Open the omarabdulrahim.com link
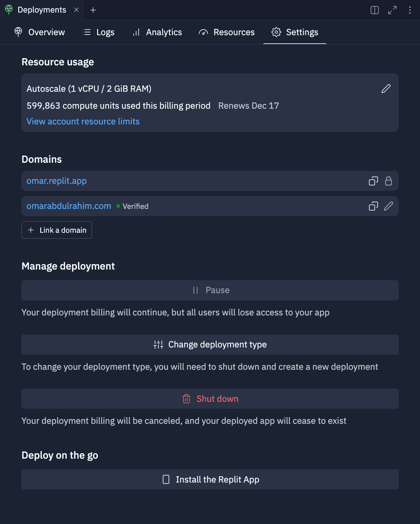This screenshot has width=420, height=524. point(69,206)
